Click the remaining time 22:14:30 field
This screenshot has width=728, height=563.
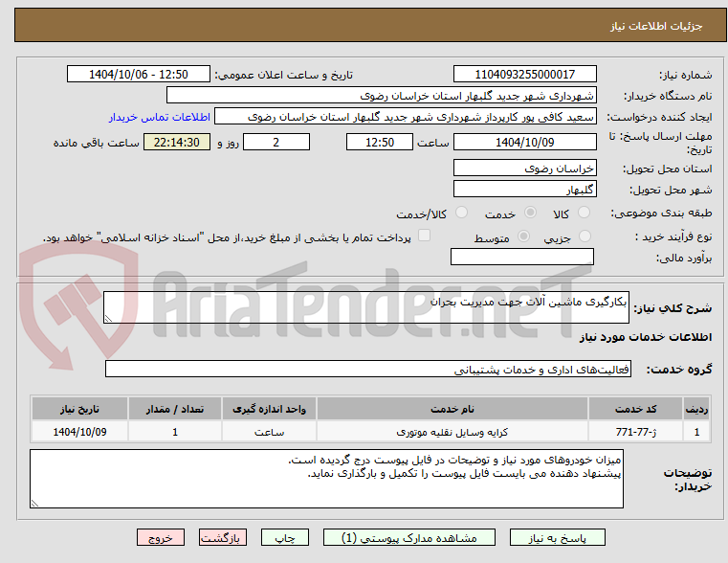177,142
